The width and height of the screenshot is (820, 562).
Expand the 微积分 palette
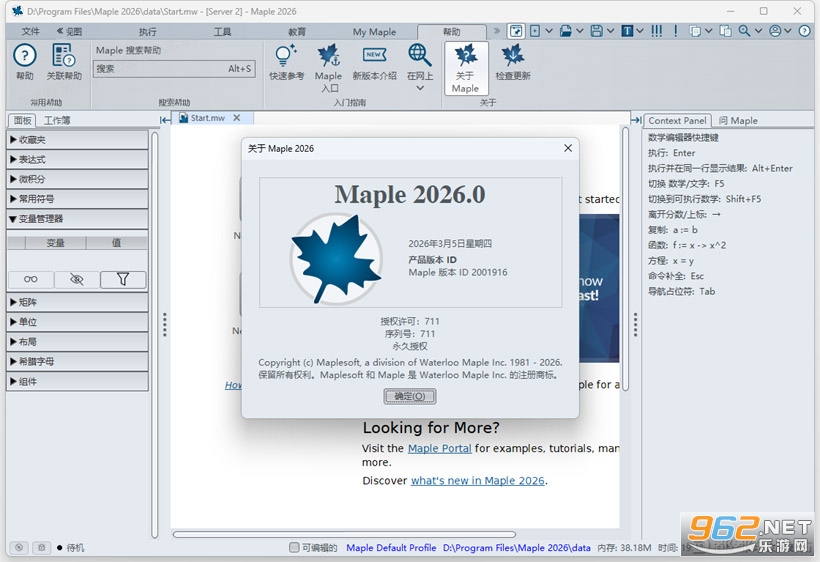77,179
